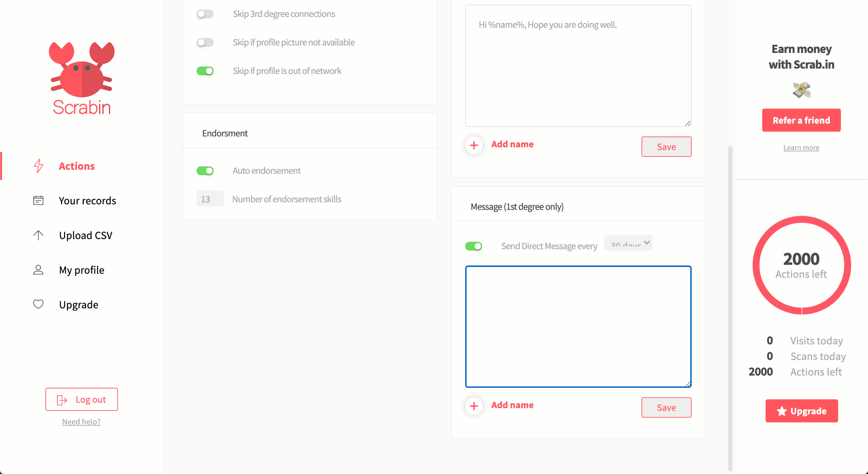
Task: Open Your records menu item
Action: pos(87,201)
